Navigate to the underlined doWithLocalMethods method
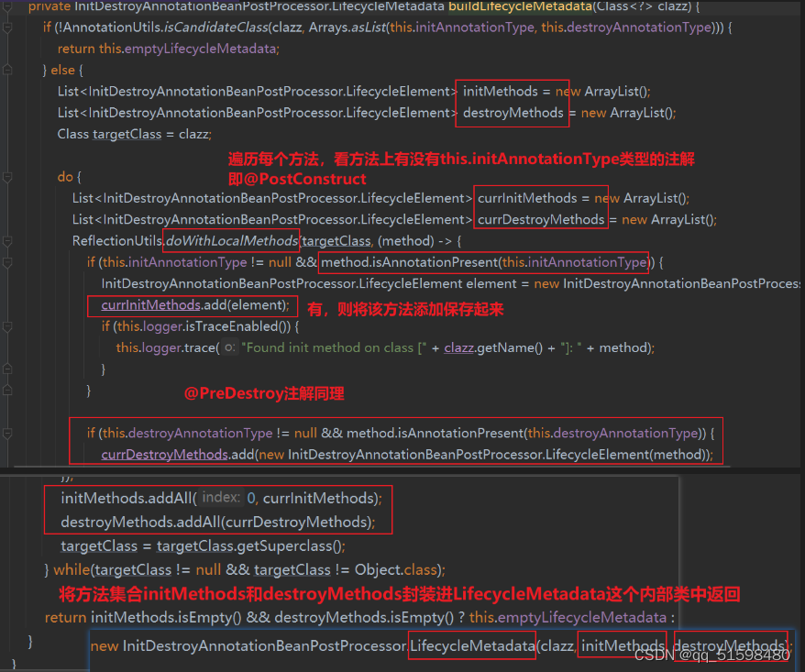 229,240
